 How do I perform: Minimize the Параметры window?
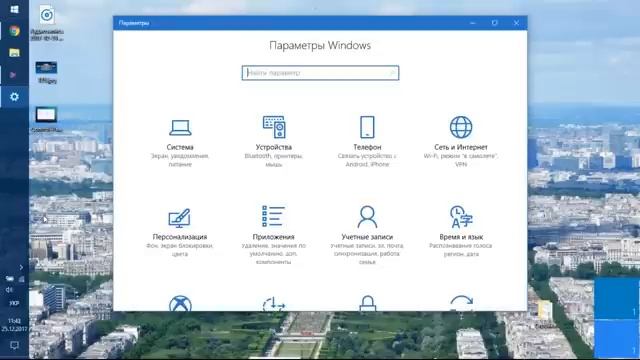pyautogui.click(x=473, y=23)
